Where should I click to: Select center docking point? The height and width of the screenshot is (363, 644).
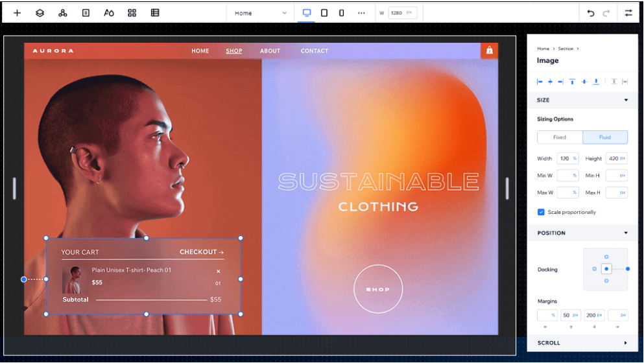[606, 269]
